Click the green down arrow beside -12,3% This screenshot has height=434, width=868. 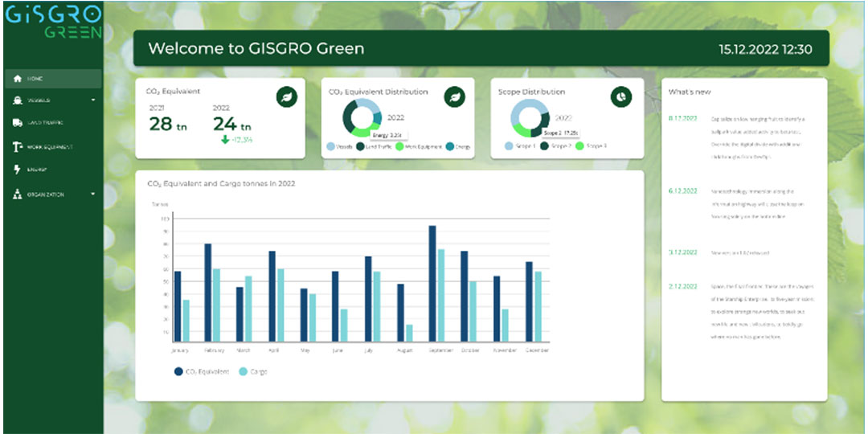click(225, 140)
